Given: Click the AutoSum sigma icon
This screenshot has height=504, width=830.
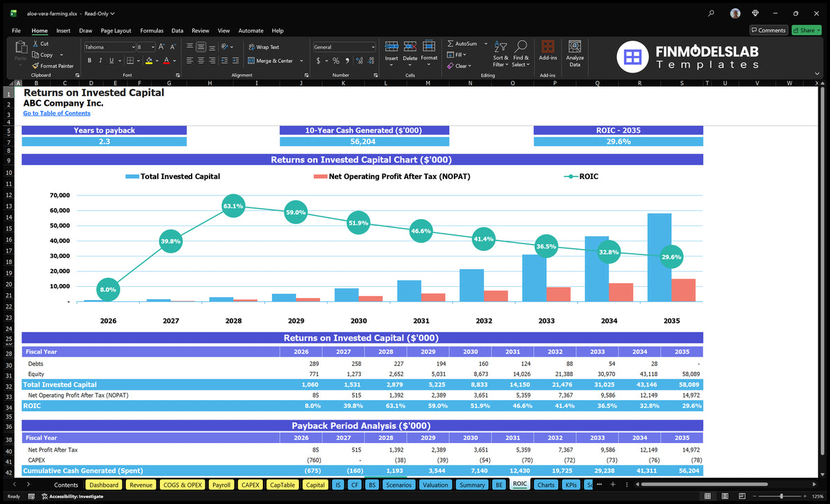Looking at the screenshot, I should pyautogui.click(x=451, y=44).
